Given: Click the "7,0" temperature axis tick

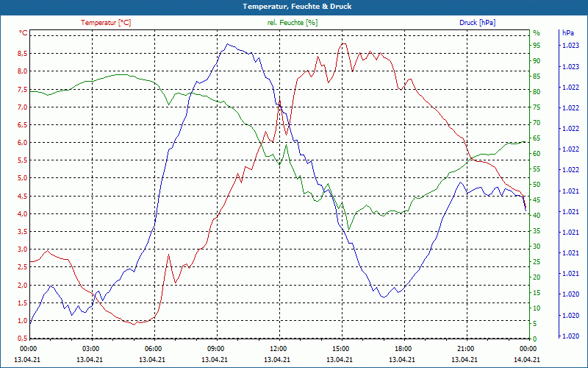Looking at the screenshot, I should pos(22,107).
